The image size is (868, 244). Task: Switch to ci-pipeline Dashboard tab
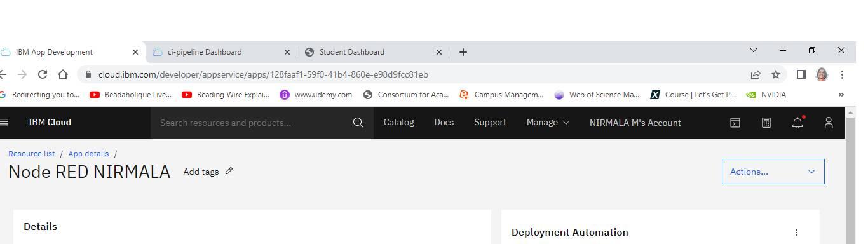220,52
